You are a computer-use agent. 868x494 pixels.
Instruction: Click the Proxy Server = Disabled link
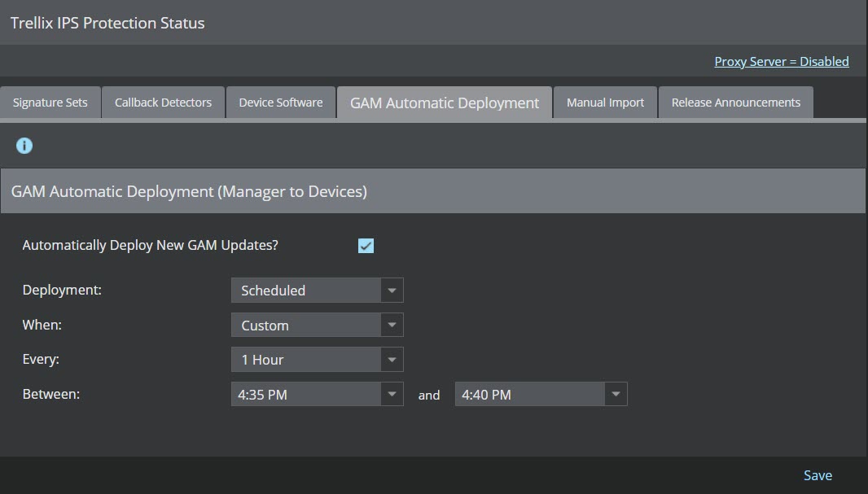click(x=782, y=61)
